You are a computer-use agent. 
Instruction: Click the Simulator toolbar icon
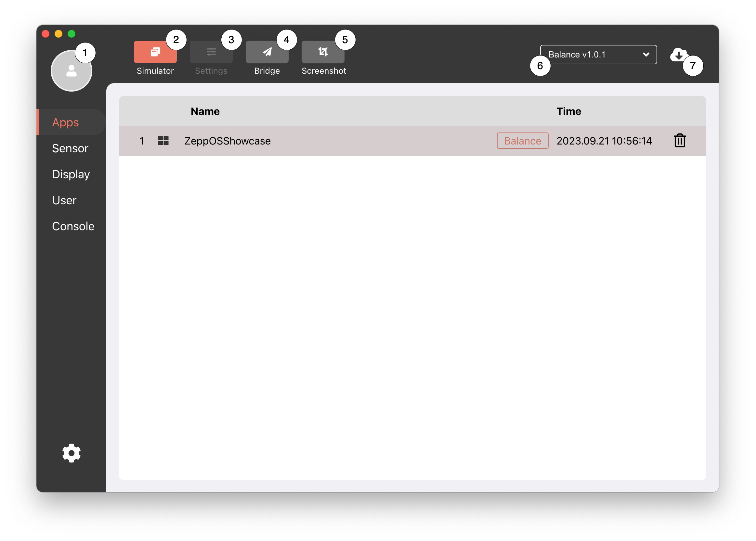click(155, 52)
